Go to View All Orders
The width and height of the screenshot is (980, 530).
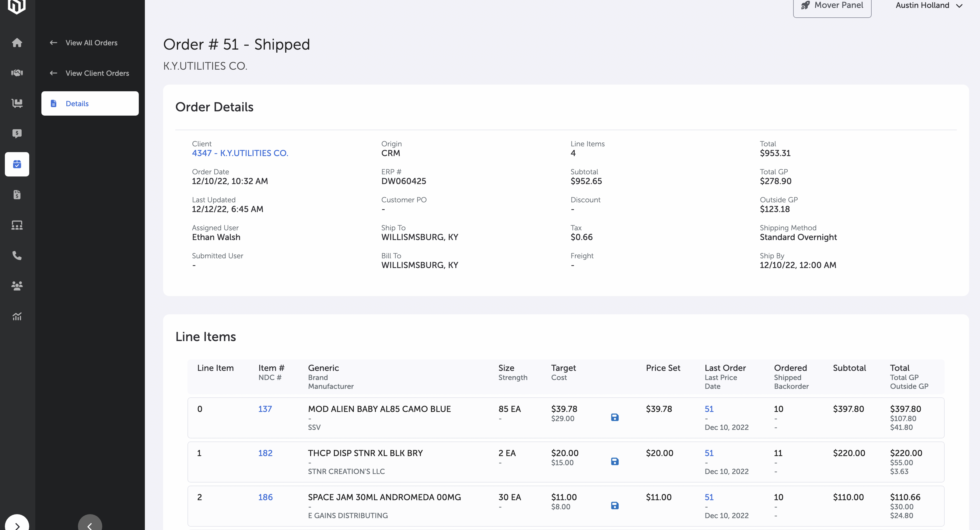coord(91,43)
